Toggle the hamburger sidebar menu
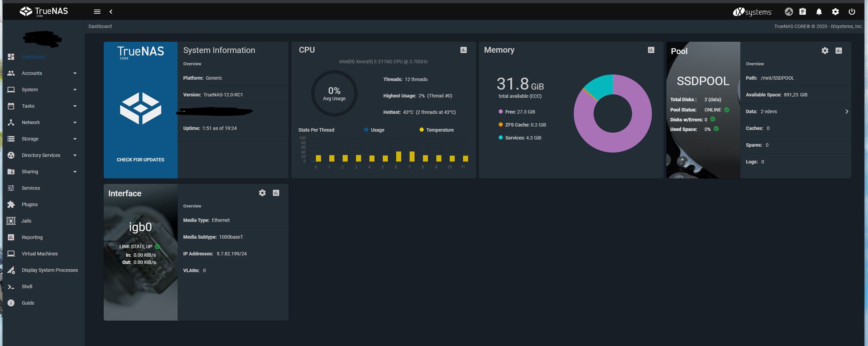 point(97,12)
